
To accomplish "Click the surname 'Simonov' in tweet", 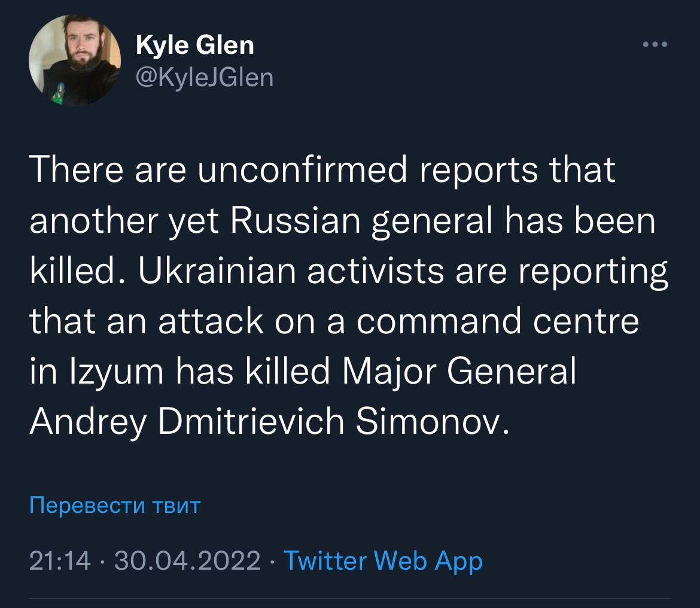I will click(x=431, y=422).
